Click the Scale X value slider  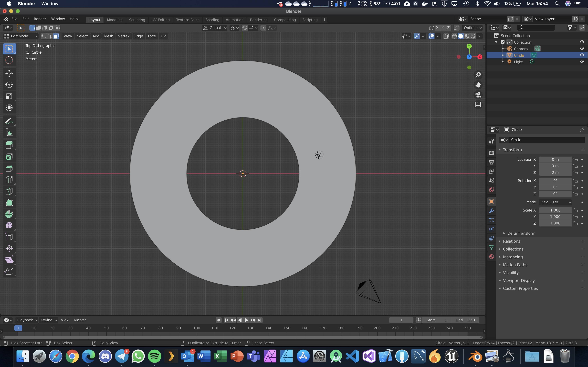[555, 210]
